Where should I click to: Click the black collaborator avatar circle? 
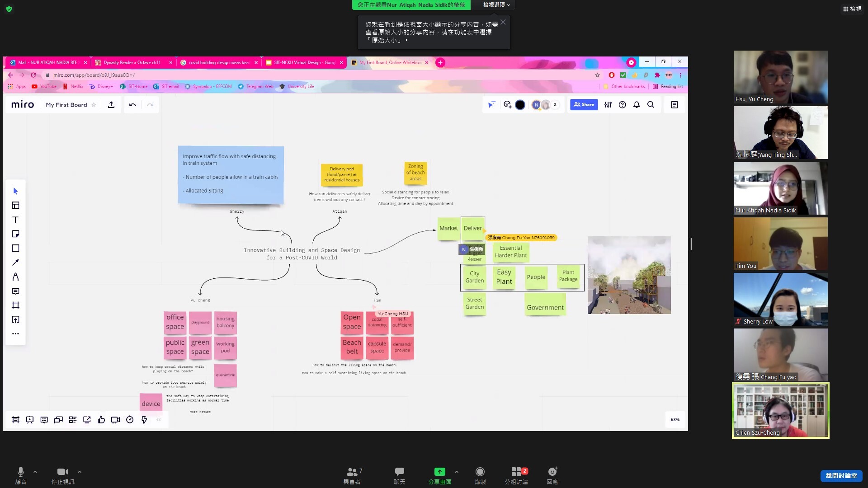point(520,105)
